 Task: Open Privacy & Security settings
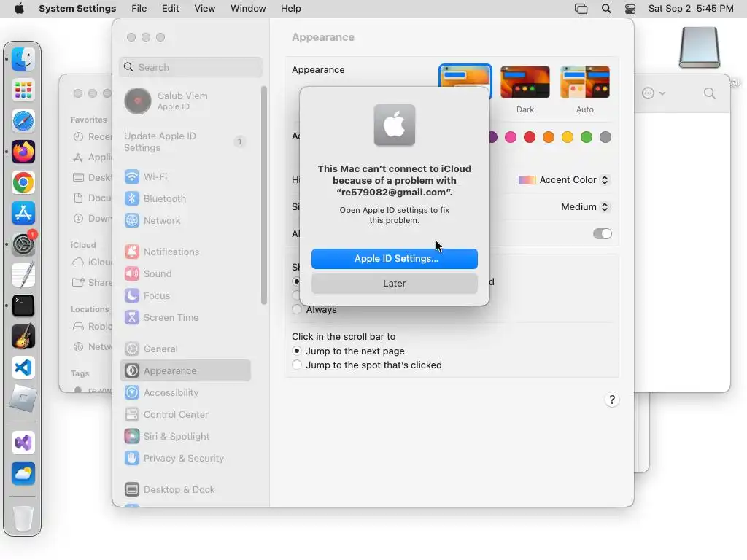[x=185, y=459]
